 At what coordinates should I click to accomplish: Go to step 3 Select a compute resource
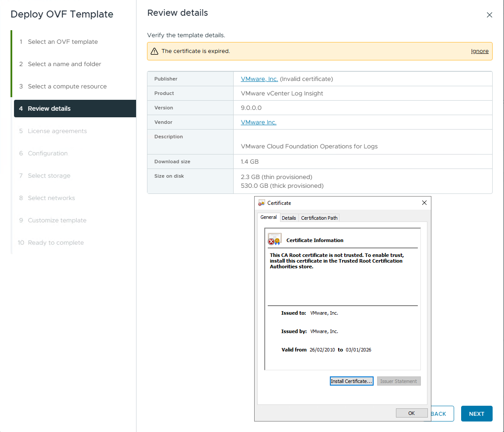pos(67,86)
